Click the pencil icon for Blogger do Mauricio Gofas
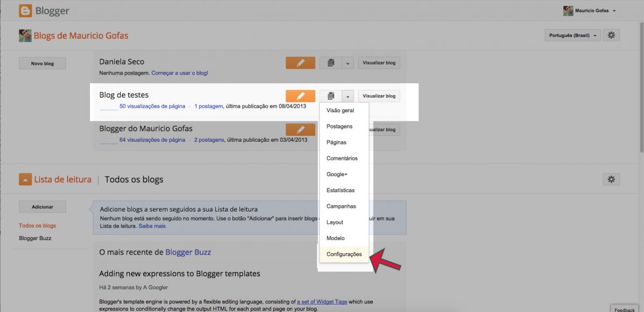 [x=301, y=129]
